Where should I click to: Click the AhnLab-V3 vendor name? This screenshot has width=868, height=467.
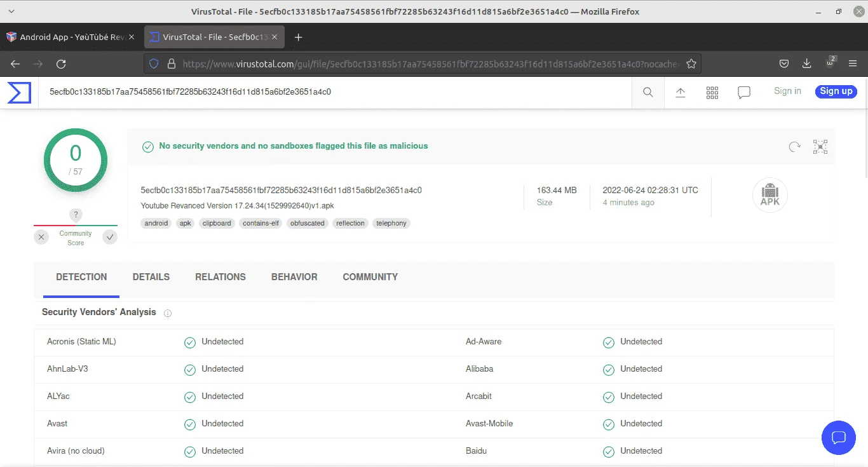67,369
